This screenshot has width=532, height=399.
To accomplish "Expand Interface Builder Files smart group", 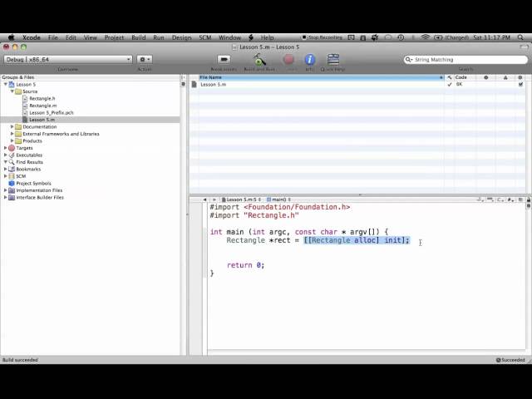I will (x=6, y=198).
